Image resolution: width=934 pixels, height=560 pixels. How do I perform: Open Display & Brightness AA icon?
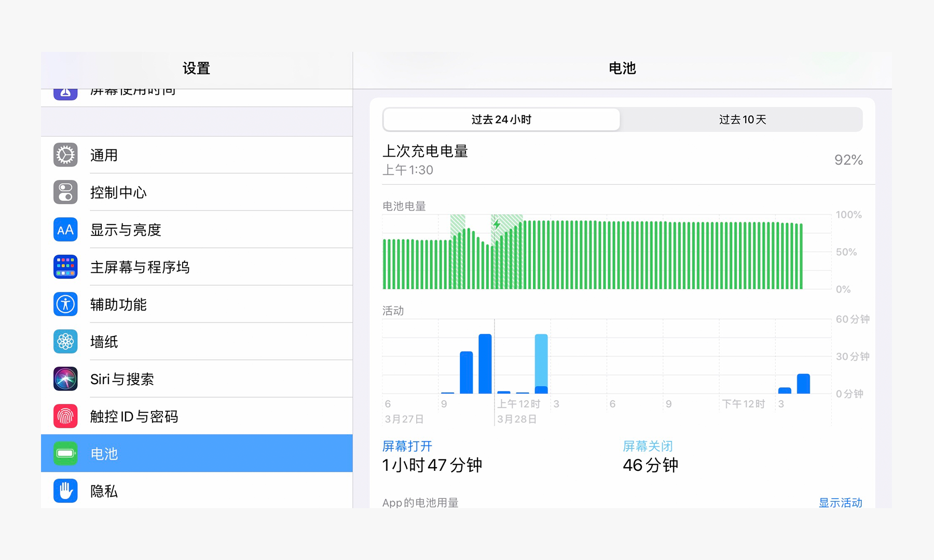point(65,230)
